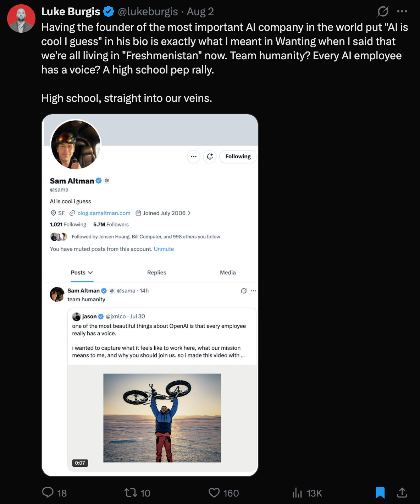Click the 0:07 video duration badge

(x=80, y=463)
